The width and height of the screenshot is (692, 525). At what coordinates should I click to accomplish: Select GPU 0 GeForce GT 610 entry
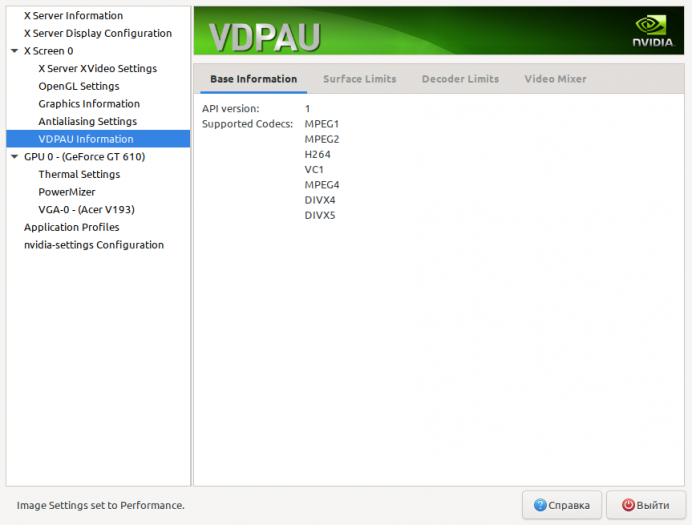click(84, 157)
